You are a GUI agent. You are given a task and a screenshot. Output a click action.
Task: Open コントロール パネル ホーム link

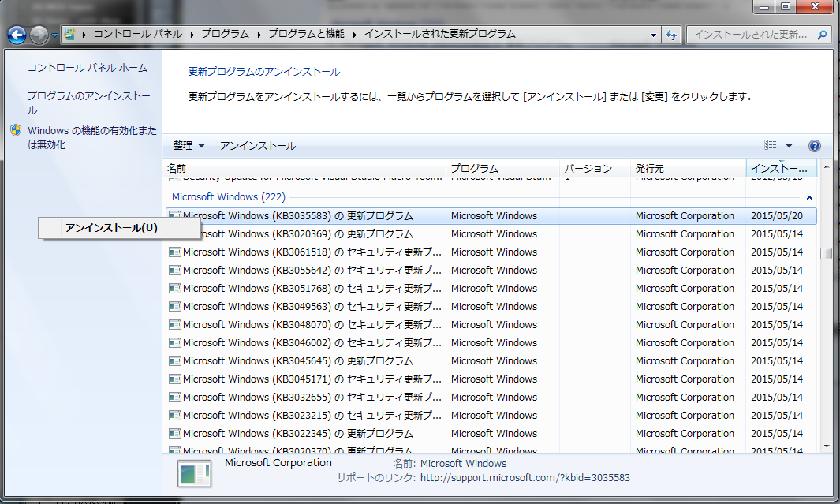88,68
